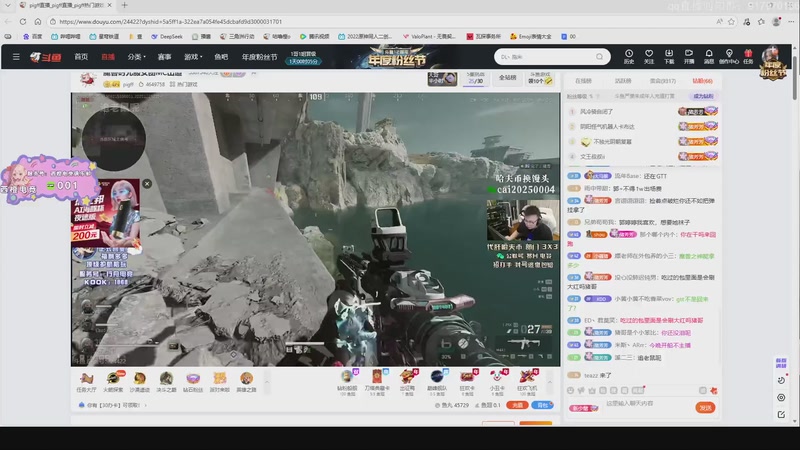Open 创作中心 icon

point(729,56)
